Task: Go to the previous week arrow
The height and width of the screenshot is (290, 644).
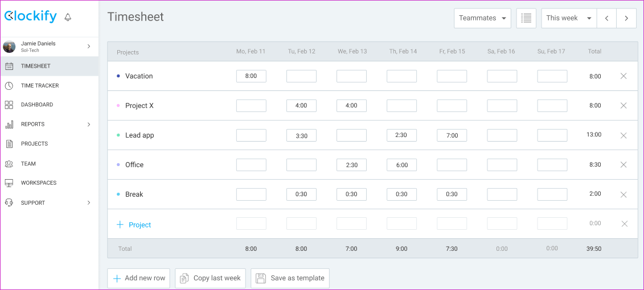Action: (606, 18)
